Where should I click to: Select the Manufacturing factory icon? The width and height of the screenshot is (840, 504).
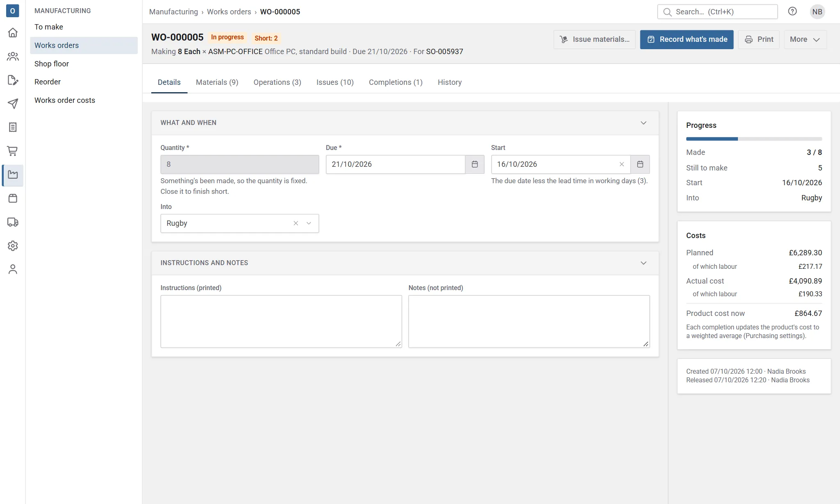[13, 175]
